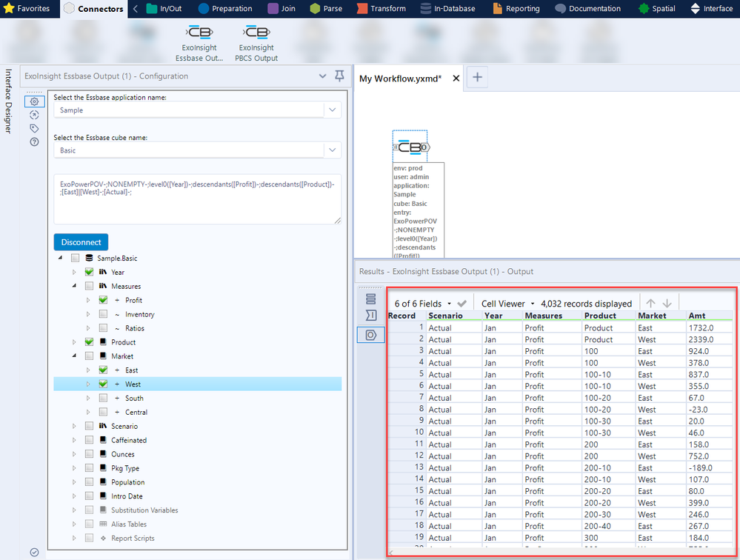Check the Ratios member checkbox

tap(104, 328)
